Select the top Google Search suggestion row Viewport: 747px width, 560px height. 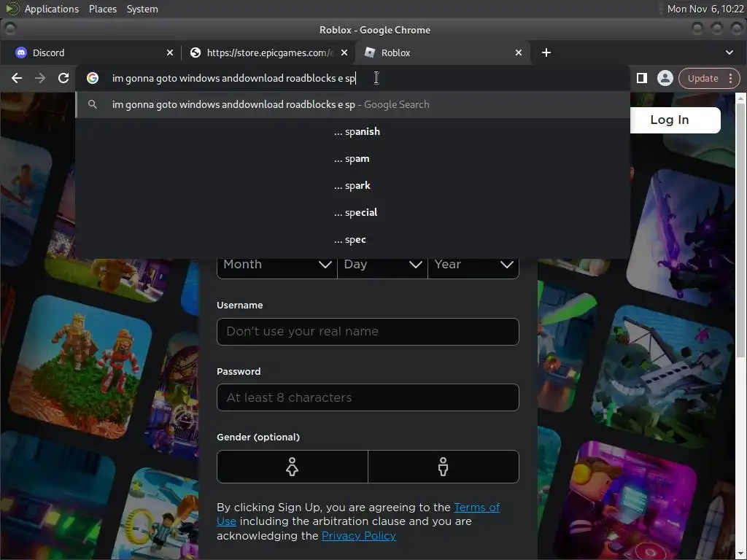(352, 104)
